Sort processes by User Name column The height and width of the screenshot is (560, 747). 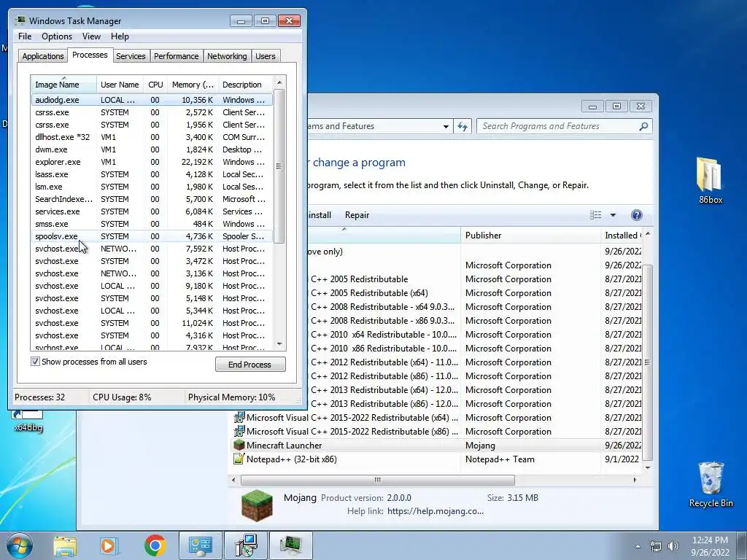pos(120,85)
